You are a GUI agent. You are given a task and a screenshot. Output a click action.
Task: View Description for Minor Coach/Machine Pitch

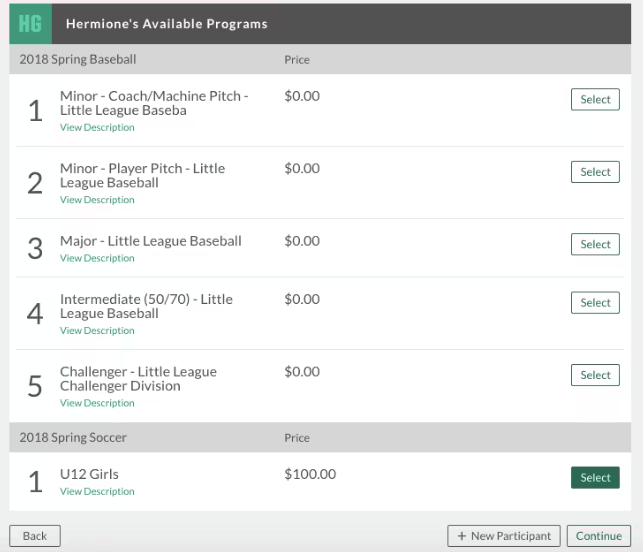97,128
